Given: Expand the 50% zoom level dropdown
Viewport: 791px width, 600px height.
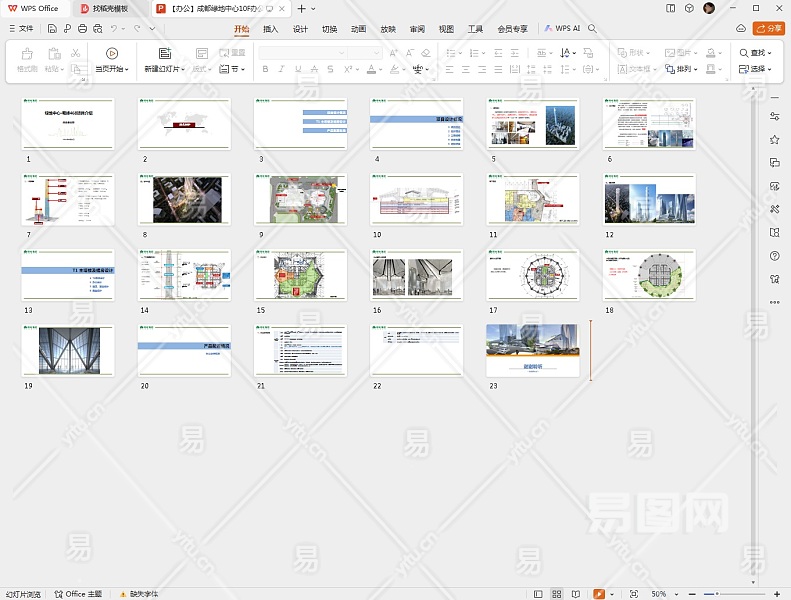Looking at the screenshot, I should click(x=678, y=594).
